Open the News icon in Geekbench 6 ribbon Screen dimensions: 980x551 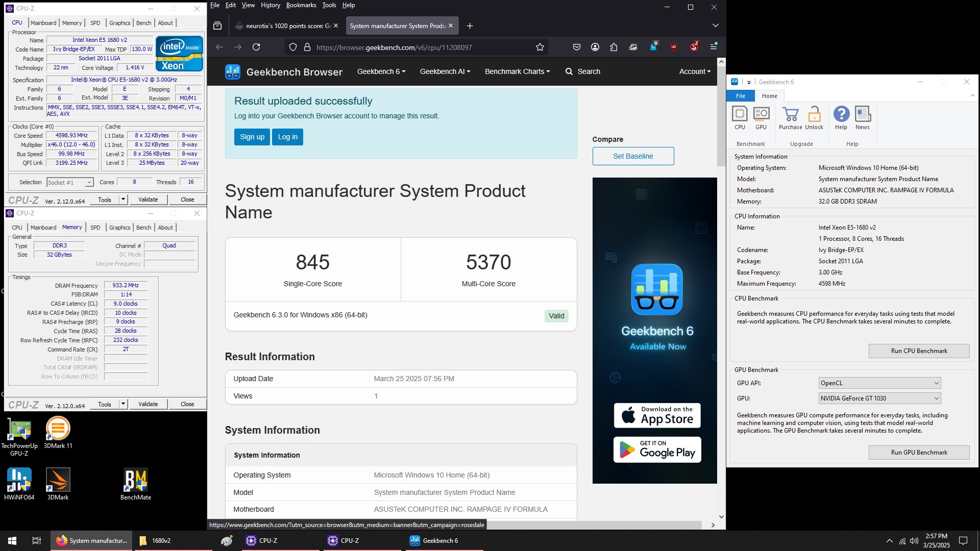pos(863,118)
